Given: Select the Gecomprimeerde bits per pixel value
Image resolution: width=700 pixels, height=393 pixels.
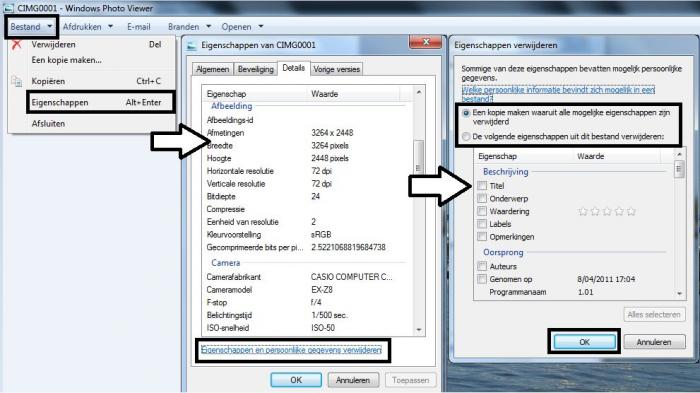Looking at the screenshot, I should (x=348, y=247).
